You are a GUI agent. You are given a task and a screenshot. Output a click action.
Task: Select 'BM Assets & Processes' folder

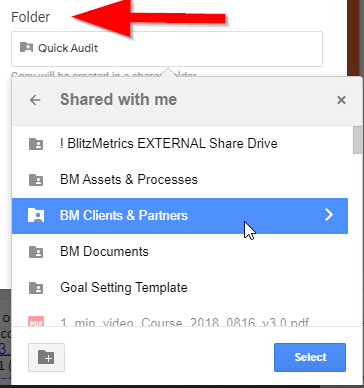180,180
